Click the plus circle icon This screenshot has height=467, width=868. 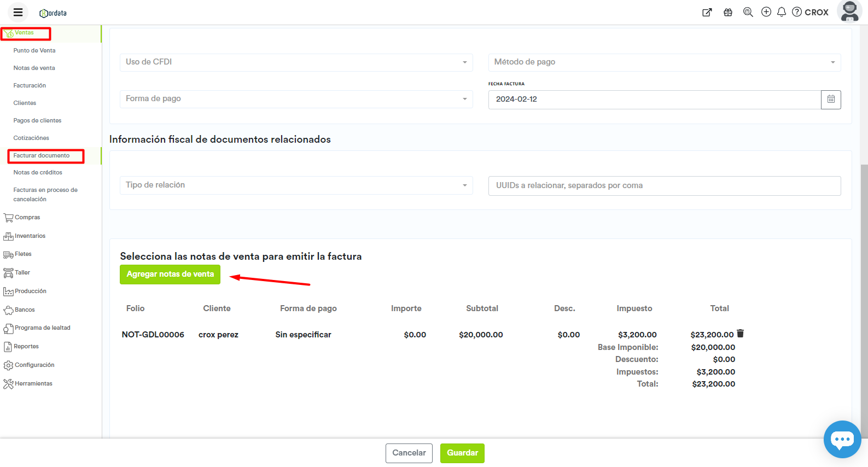coord(766,12)
